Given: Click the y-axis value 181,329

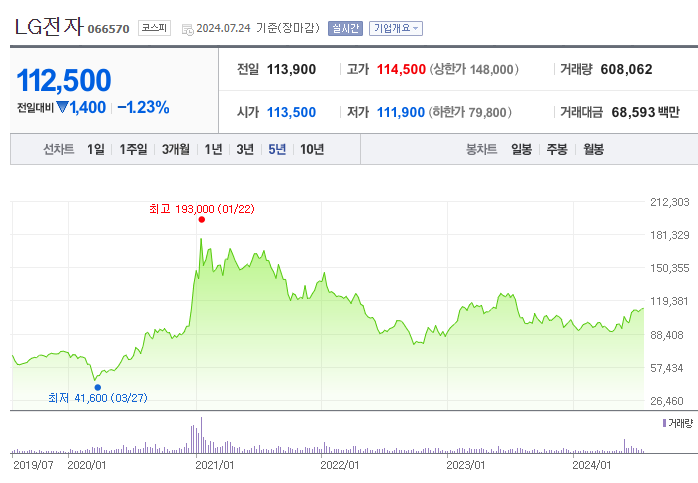Looking at the screenshot, I should pos(670,235).
